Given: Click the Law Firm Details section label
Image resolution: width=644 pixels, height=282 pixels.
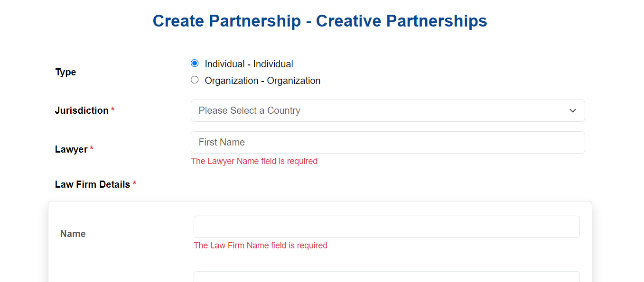Looking at the screenshot, I should point(93,184).
